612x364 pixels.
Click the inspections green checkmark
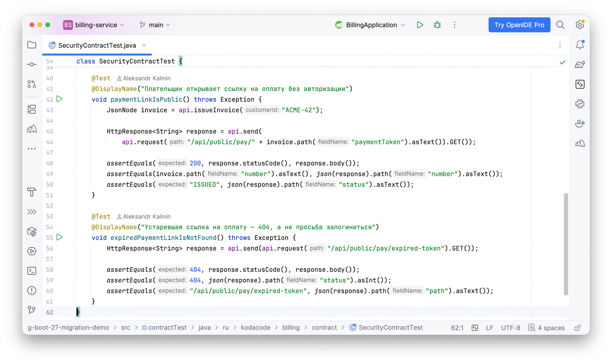point(563,62)
